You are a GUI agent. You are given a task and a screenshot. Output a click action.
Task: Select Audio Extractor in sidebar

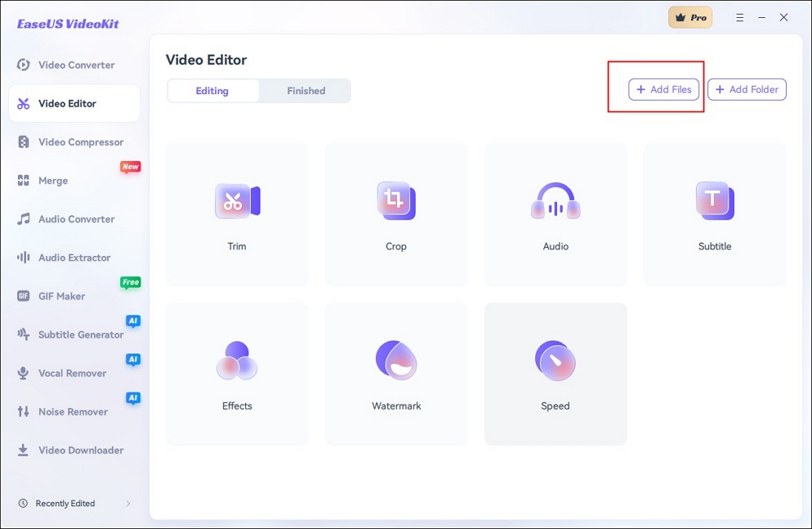click(75, 258)
